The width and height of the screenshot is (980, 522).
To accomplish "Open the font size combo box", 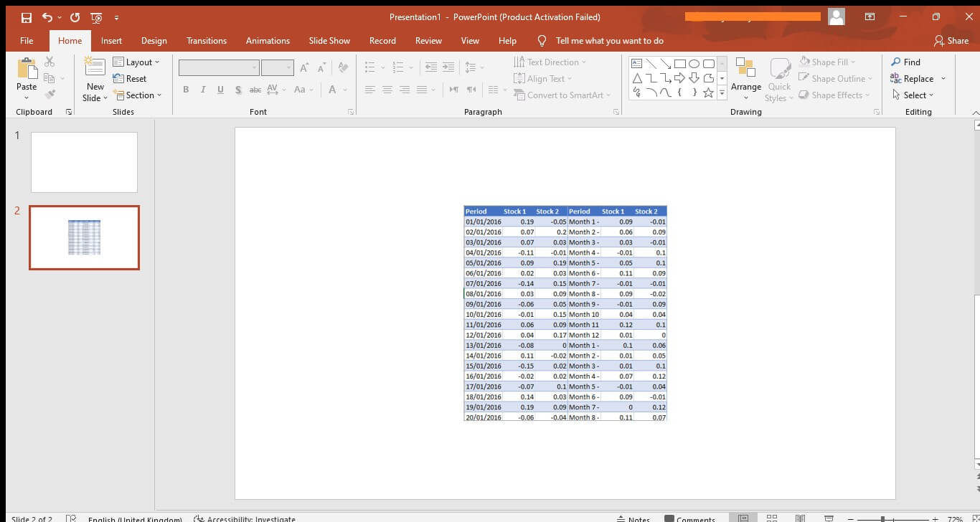I will [x=278, y=67].
